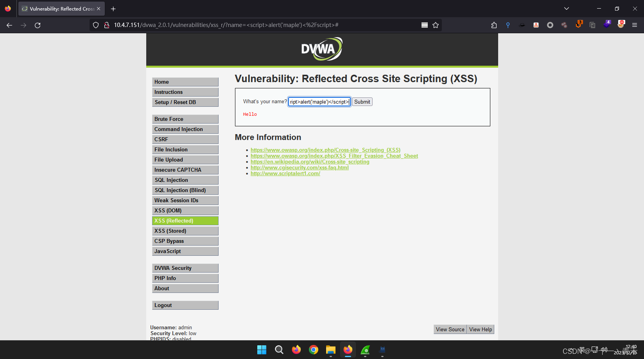Open Insecure CAPTCHA page
The height and width of the screenshot is (359, 644).
point(185,170)
